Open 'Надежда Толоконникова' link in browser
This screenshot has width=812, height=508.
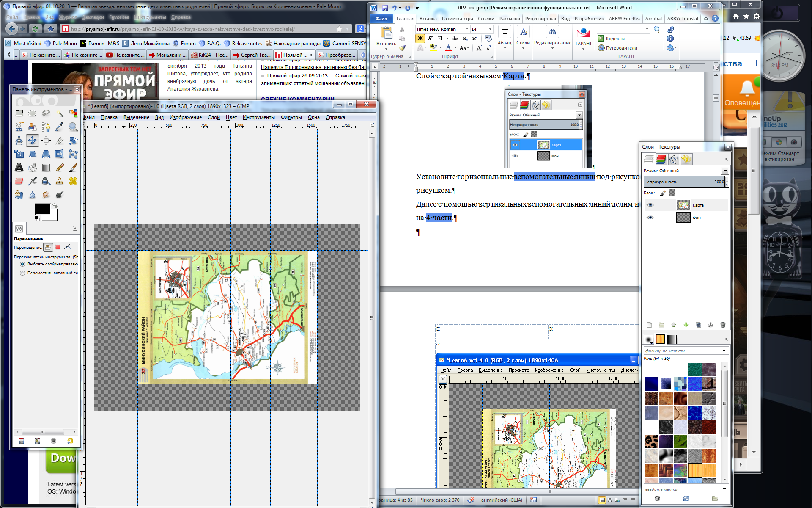[313, 67]
